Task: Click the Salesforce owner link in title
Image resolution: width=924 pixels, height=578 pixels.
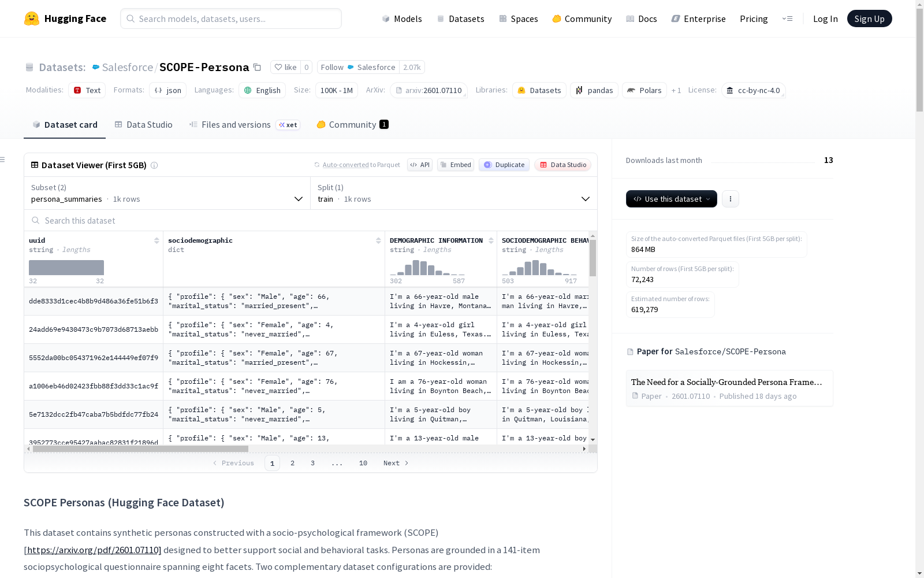Action: [x=128, y=67]
